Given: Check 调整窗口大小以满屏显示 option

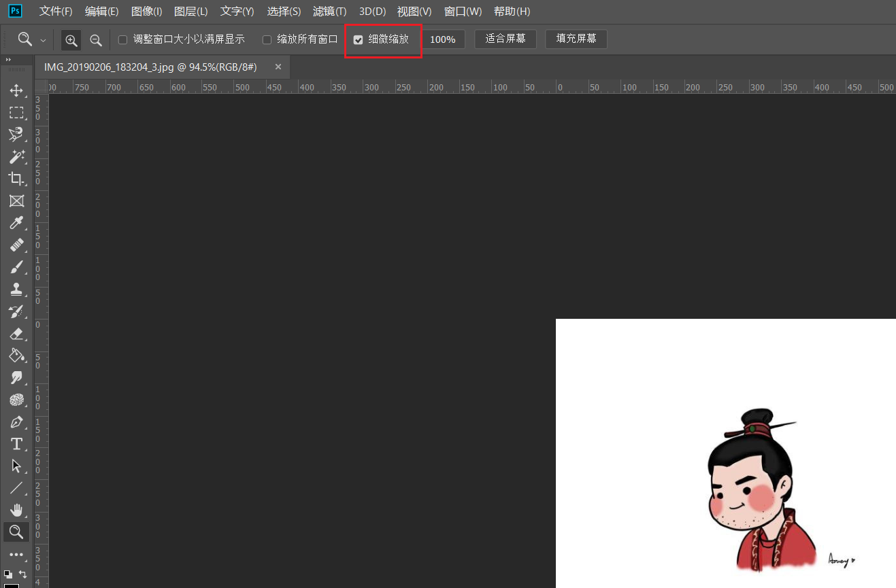Looking at the screenshot, I should pos(122,40).
